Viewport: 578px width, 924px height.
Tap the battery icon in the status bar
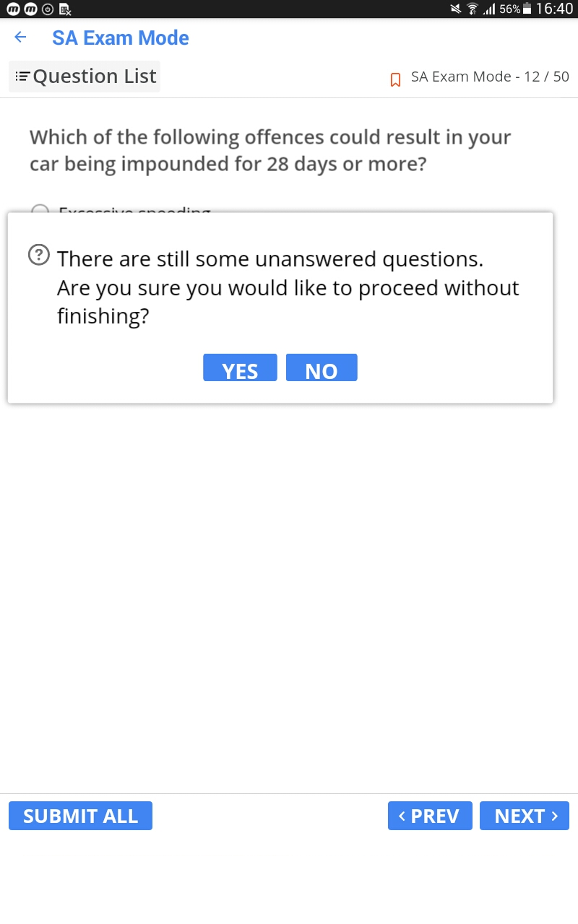tap(527, 9)
